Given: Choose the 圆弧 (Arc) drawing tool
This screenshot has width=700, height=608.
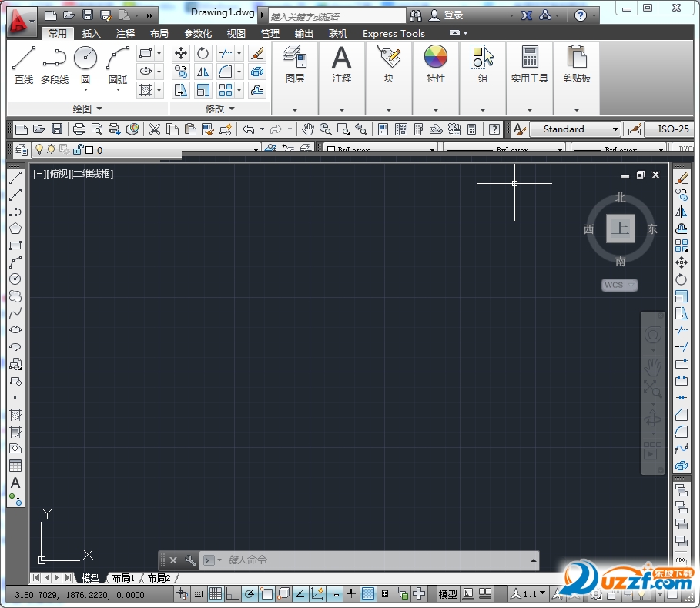Looking at the screenshot, I should [117, 58].
